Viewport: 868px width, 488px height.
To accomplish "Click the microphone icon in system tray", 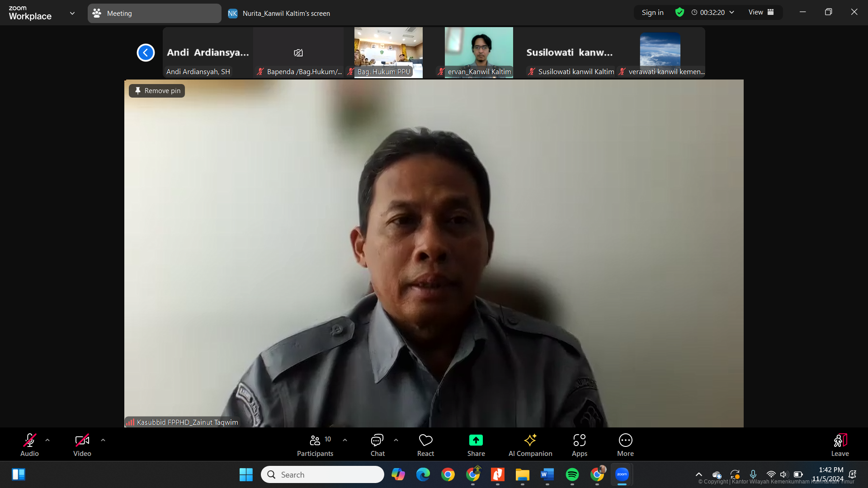I will 753,474.
